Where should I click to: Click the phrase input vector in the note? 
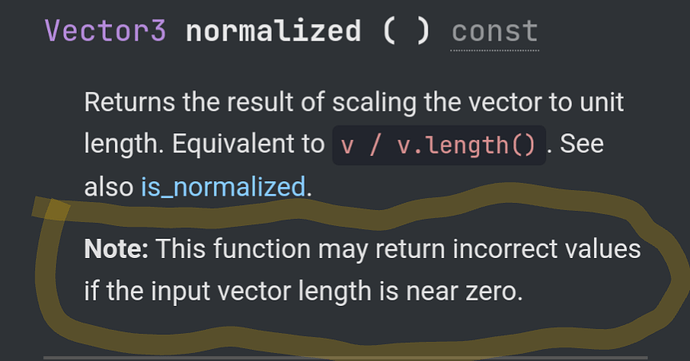(x=221, y=292)
